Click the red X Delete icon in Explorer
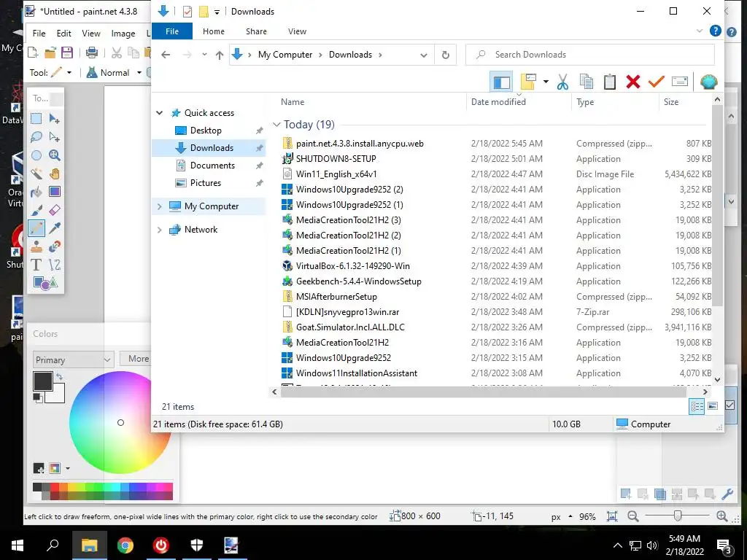The image size is (747, 560). pyautogui.click(x=633, y=82)
